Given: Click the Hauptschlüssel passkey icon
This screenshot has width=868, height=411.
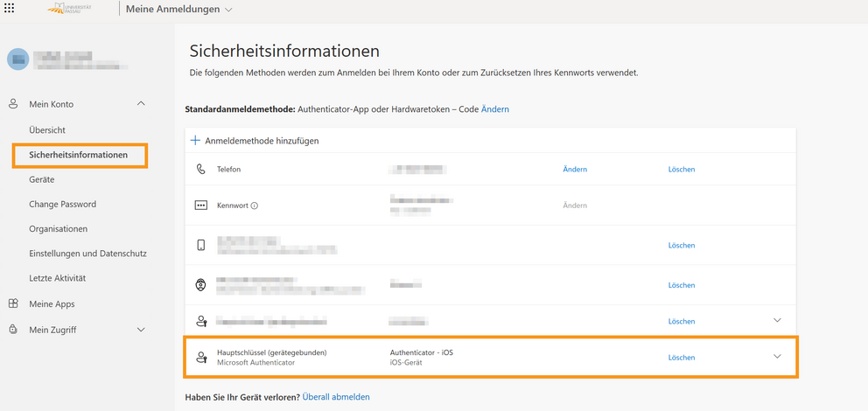Looking at the screenshot, I should pyautogui.click(x=201, y=357).
